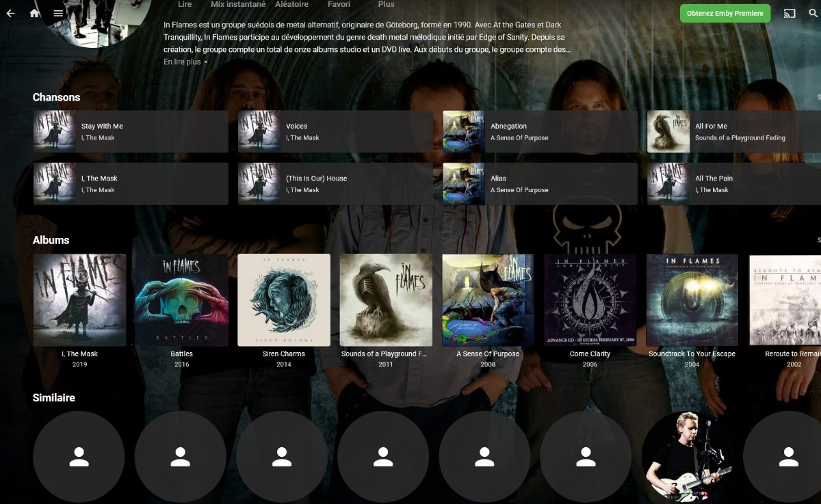Viewport: 821px width, 504px height.
Task: Open Sounds of a Playground Fading link under All For Me
Action: [740, 137]
